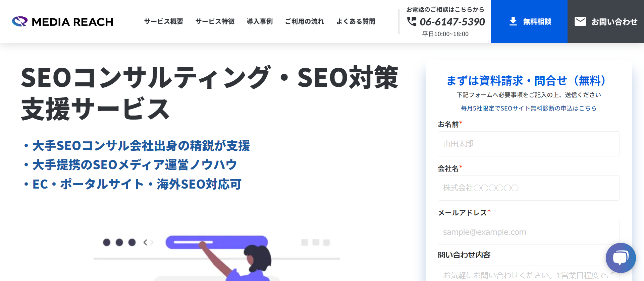Open the chat bubble widget
This screenshot has height=281, width=644.
point(621,258)
